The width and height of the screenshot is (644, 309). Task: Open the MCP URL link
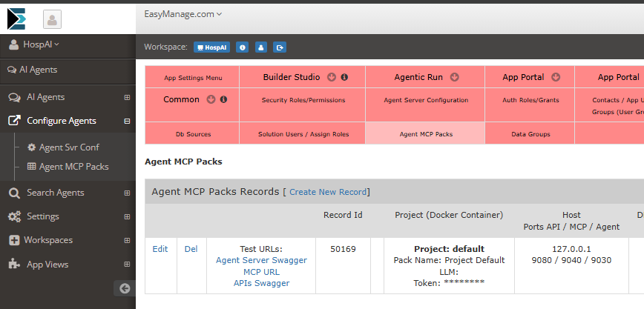(x=261, y=272)
